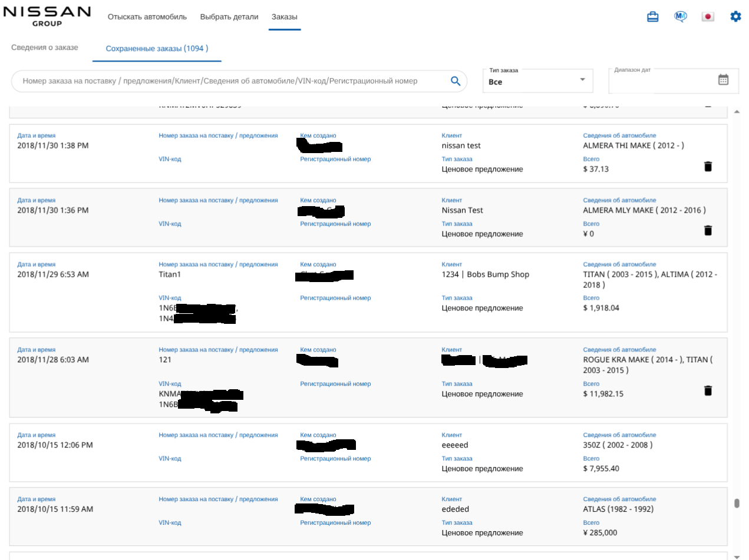Delete the nissan test $37.13 order
This screenshot has height=560, width=749.
coord(708,167)
